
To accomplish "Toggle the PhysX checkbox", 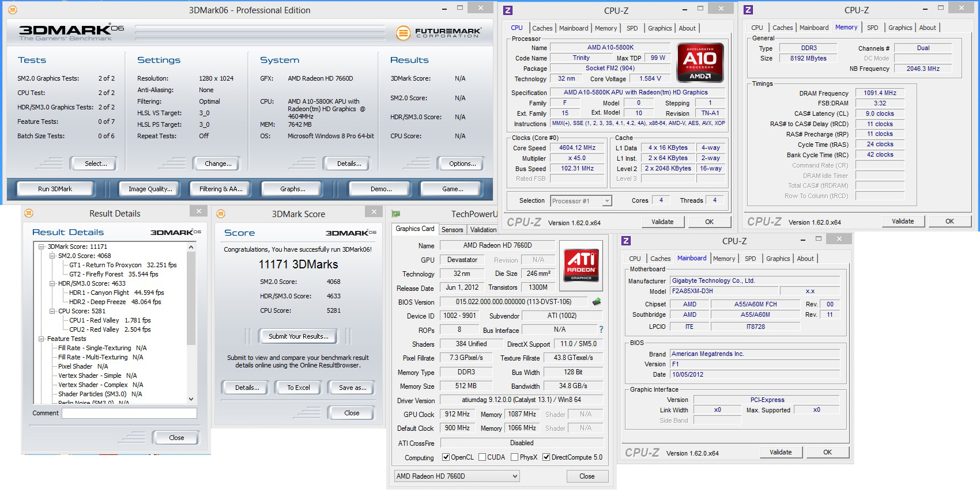I will (514, 457).
